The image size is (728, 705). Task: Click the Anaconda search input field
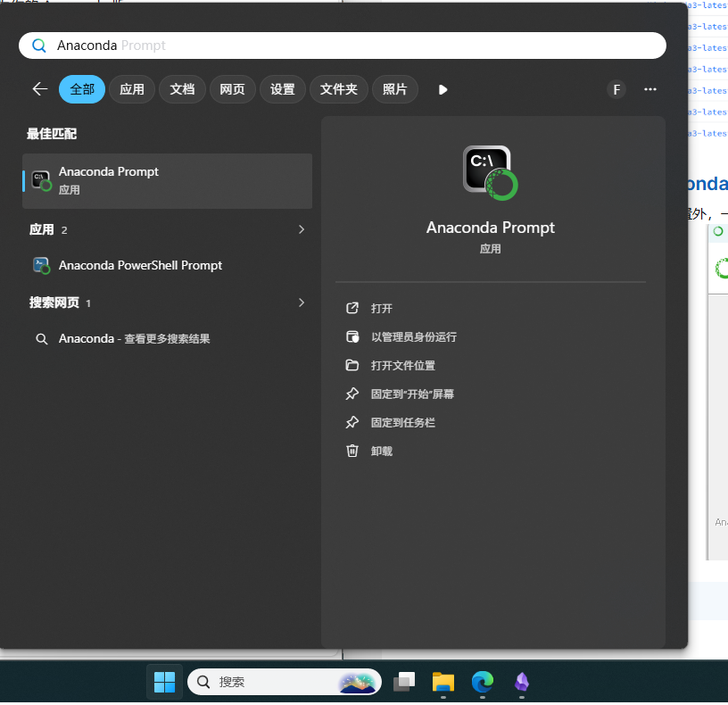343,46
